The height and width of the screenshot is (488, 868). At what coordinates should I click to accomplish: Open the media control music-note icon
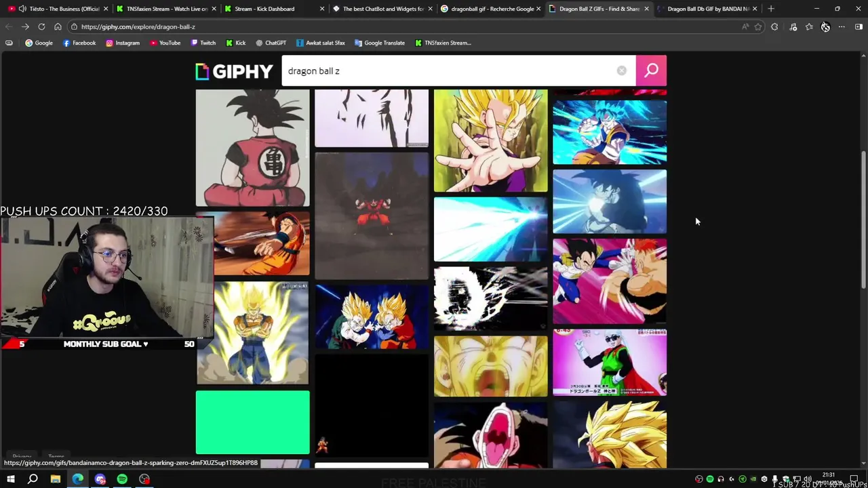pos(793,26)
